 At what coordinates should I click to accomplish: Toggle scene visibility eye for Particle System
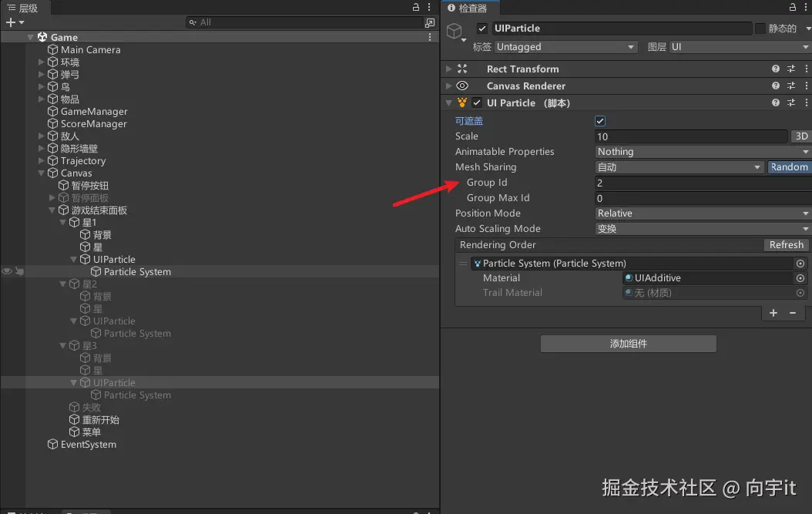[7, 271]
